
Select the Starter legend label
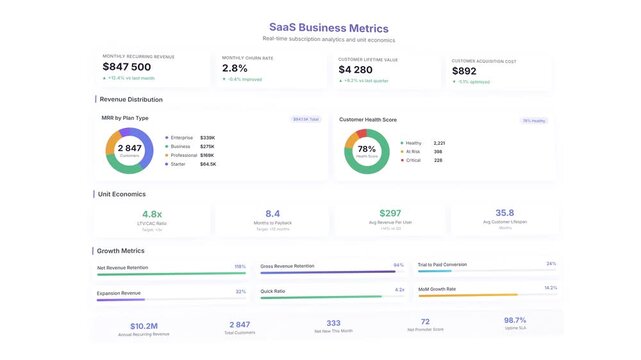[x=178, y=164]
